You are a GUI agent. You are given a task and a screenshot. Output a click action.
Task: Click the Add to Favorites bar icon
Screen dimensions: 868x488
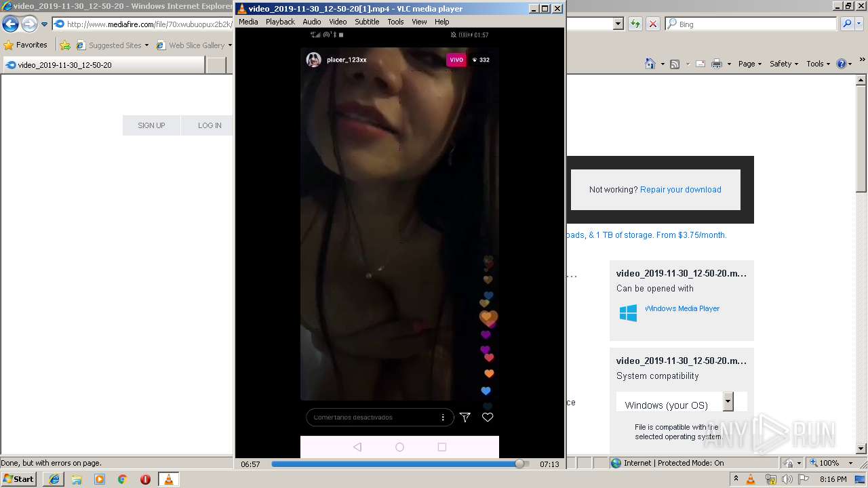65,45
